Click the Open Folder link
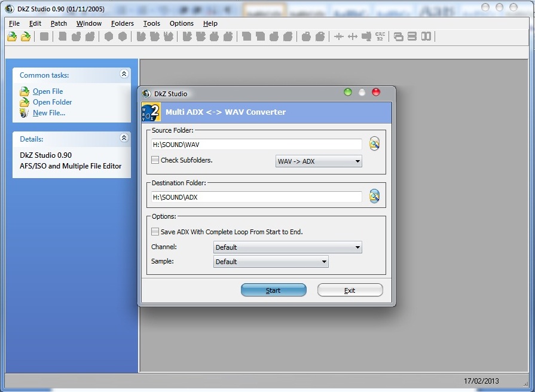 tap(52, 102)
